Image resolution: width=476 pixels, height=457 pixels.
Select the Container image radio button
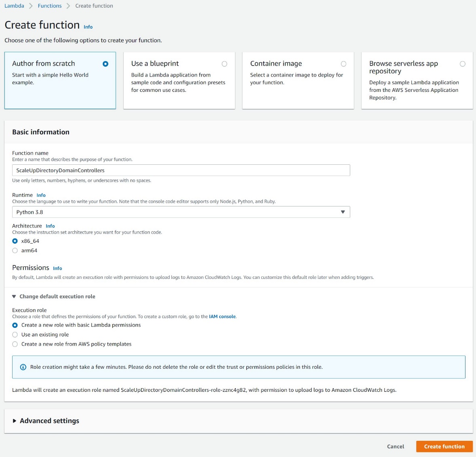pyautogui.click(x=343, y=64)
